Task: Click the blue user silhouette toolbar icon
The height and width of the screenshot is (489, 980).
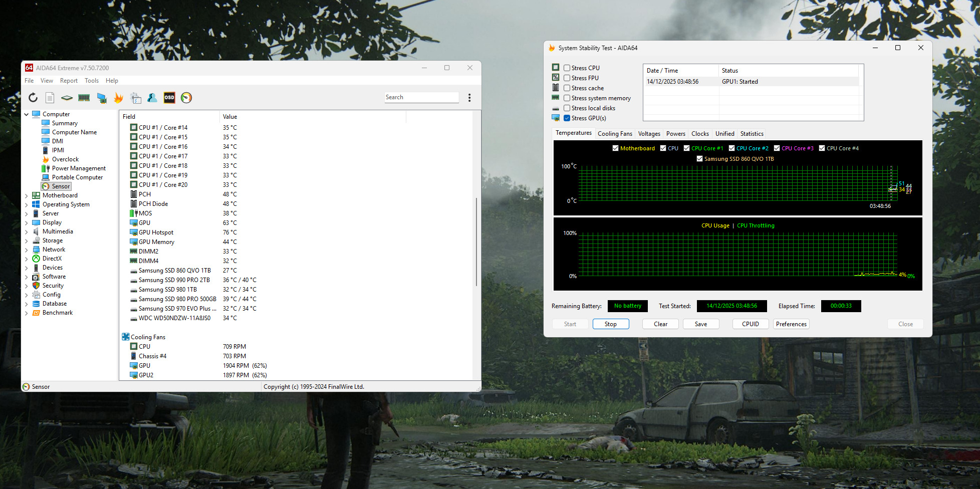Action: click(152, 98)
